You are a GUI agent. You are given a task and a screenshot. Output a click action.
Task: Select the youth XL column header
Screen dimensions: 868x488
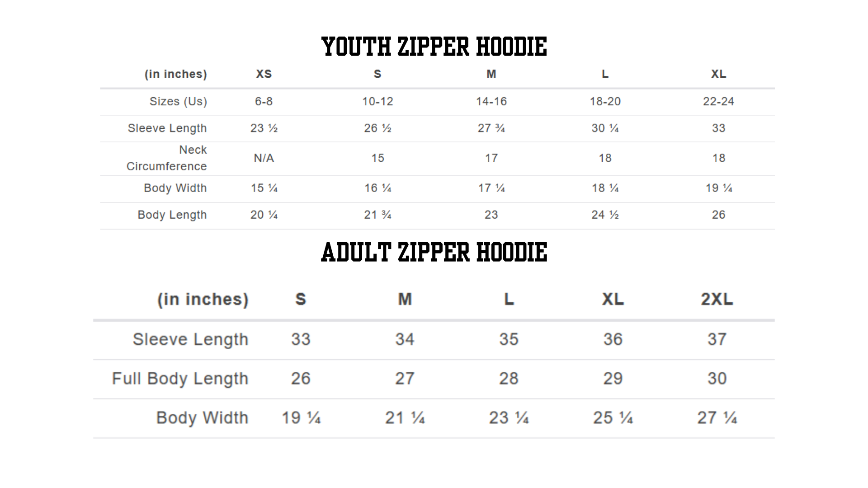click(x=718, y=74)
